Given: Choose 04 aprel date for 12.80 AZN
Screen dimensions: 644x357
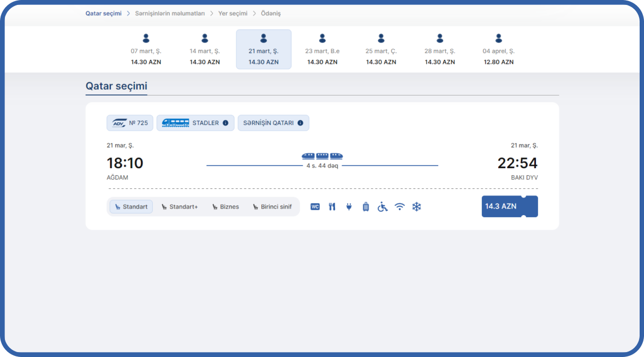Looking at the screenshot, I should tap(498, 50).
